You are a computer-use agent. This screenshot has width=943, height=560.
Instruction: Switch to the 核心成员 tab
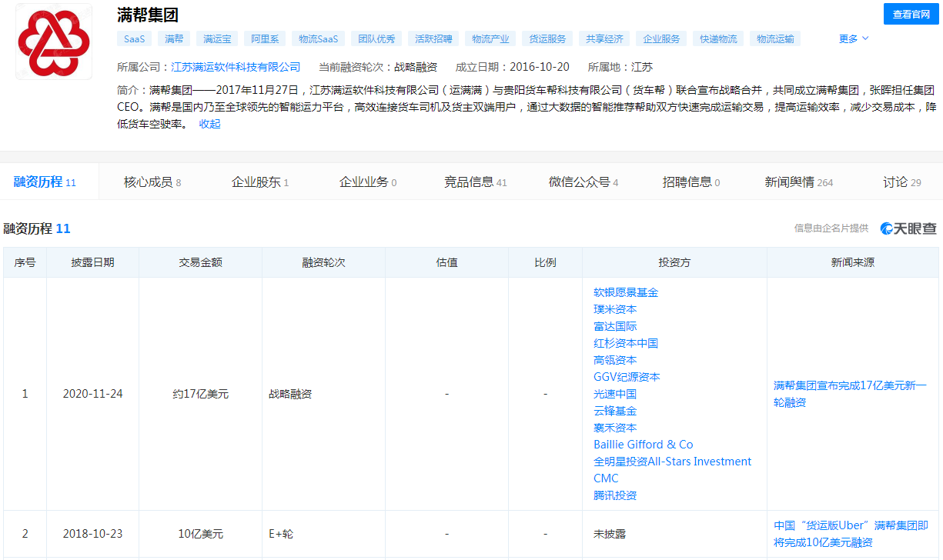(x=152, y=182)
